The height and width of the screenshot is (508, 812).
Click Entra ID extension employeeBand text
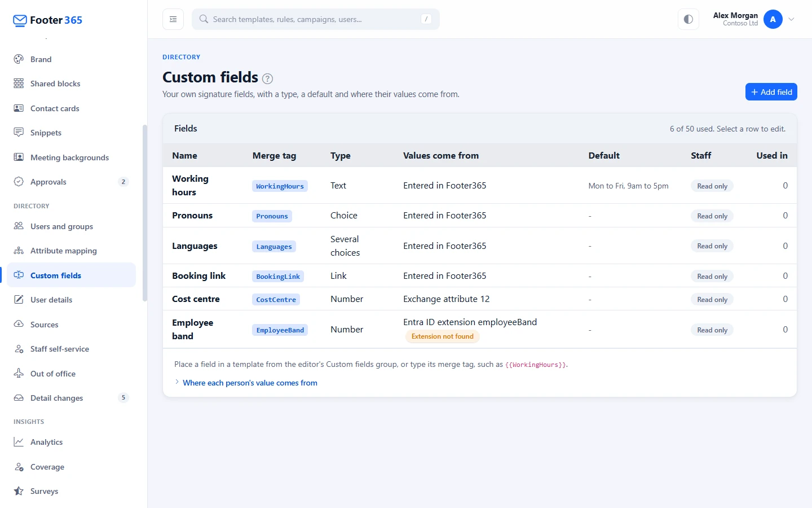[x=470, y=322]
